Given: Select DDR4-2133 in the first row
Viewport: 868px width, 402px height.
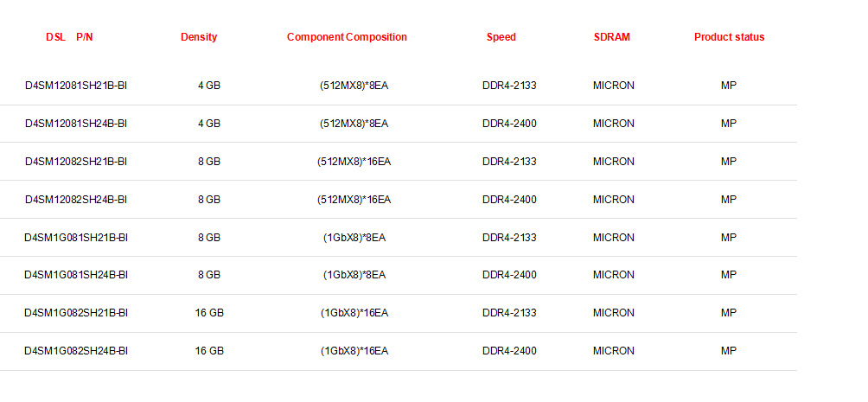Looking at the screenshot, I should 509,86.
